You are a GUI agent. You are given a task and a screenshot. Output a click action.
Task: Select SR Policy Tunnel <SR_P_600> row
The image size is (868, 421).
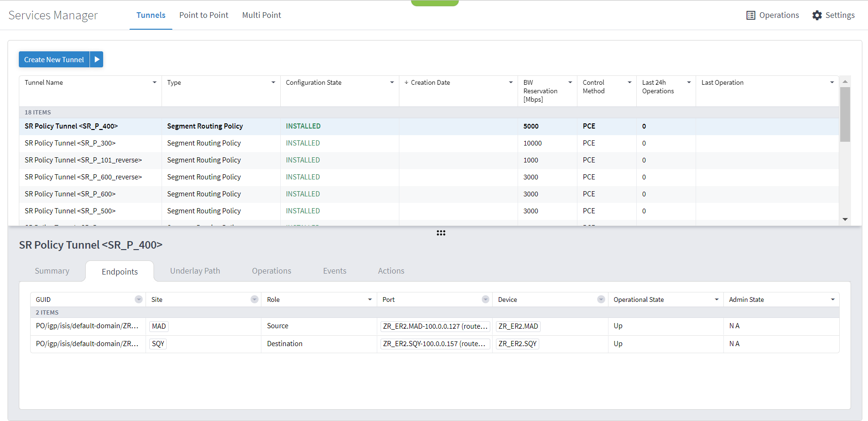[429, 194]
